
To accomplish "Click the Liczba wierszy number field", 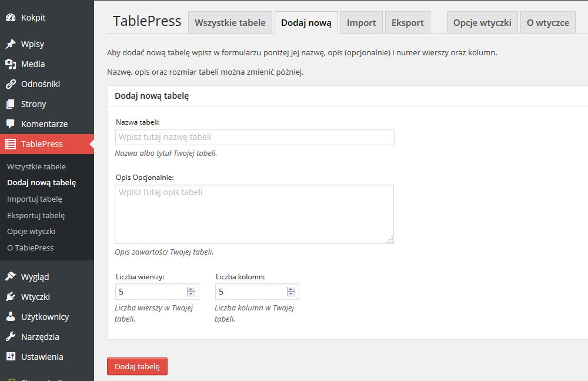I will (157, 292).
